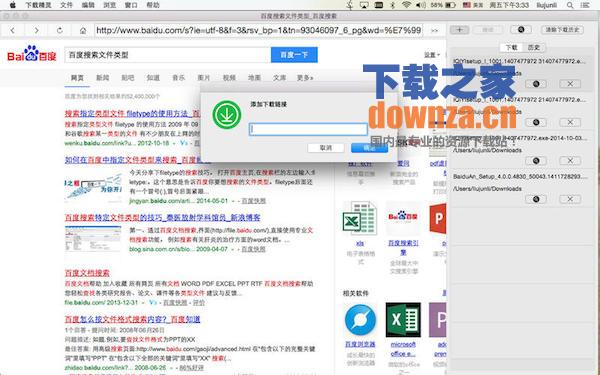This screenshot has width=600, height=375.
Task: Select the 贴吧 search tab
Action: (127, 78)
